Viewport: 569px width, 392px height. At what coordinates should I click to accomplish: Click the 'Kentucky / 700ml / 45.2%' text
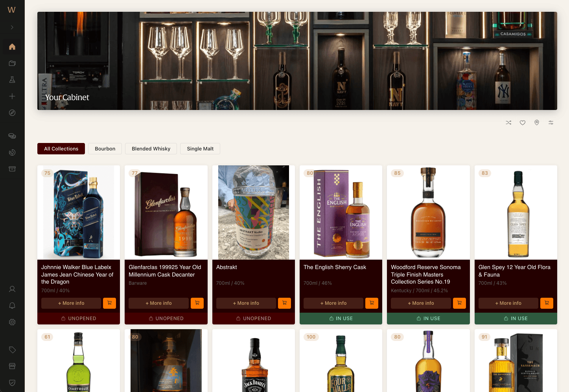tap(419, 291)
